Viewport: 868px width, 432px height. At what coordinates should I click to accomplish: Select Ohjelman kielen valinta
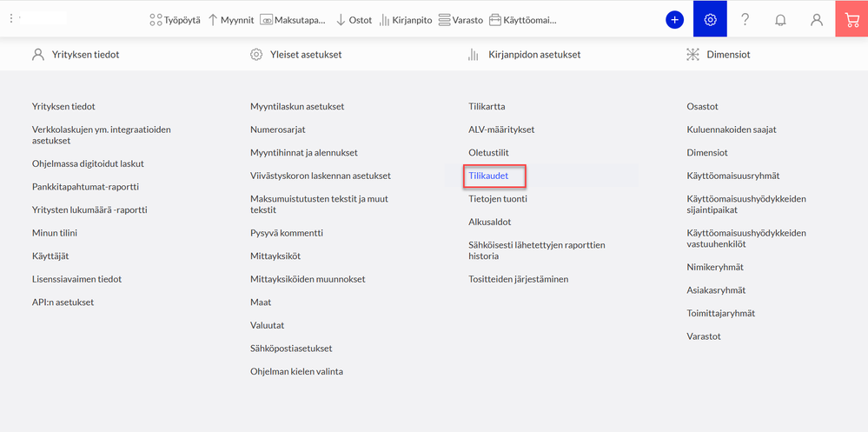click(296, 372)
